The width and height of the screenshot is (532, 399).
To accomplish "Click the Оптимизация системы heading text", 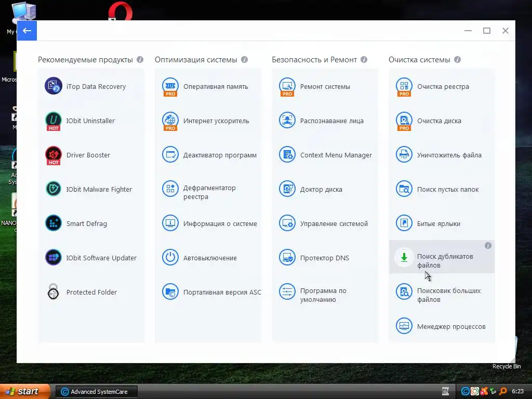I will point(196,60).
